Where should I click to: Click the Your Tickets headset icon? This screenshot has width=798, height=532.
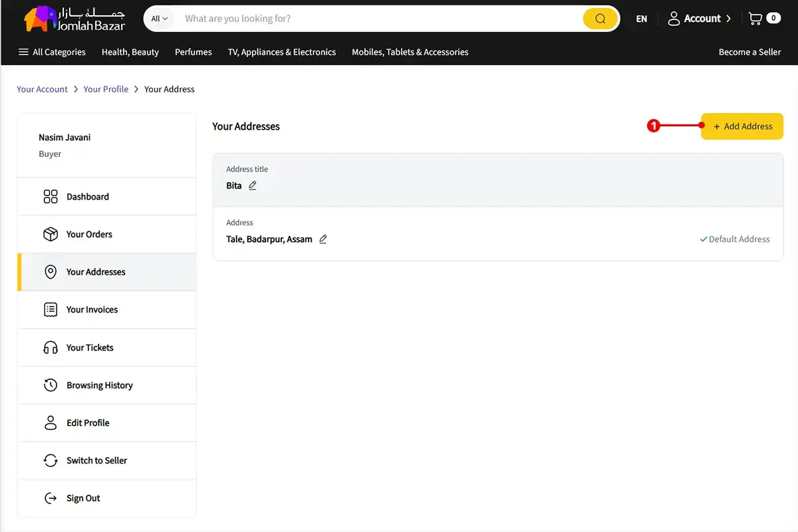pos(51,348)
